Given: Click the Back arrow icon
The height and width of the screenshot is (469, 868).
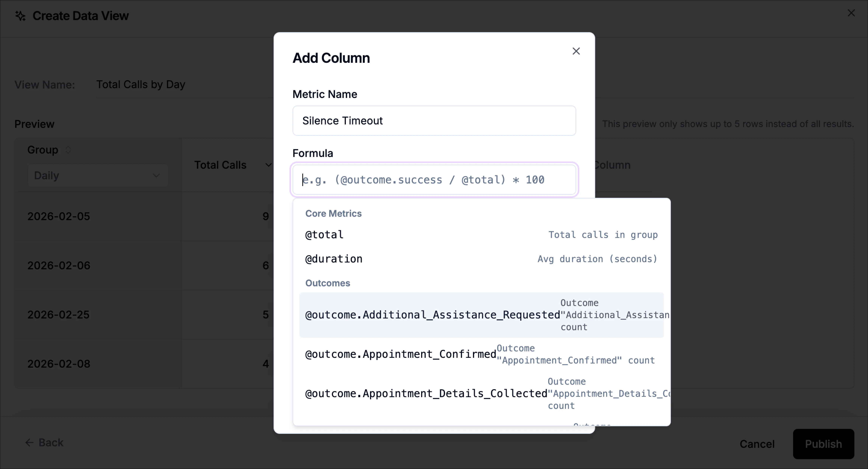Looking at the screenshot, I should (29, 442).
